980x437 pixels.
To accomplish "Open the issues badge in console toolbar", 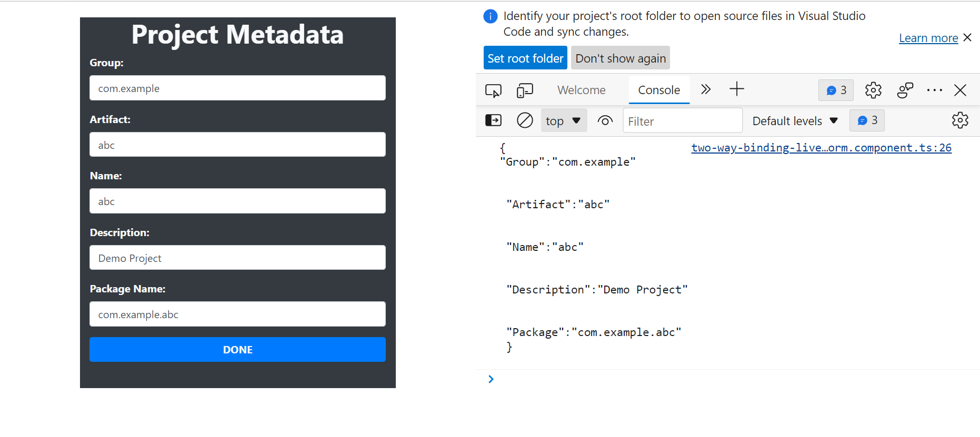I will (867, 120).
